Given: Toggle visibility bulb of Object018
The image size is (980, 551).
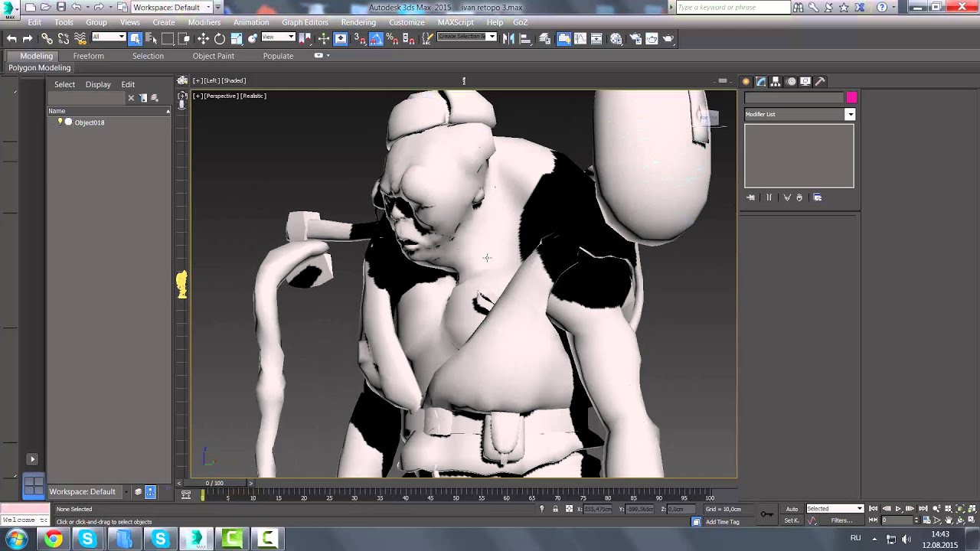Looking at the screenshot, I should tap(60, 122).
